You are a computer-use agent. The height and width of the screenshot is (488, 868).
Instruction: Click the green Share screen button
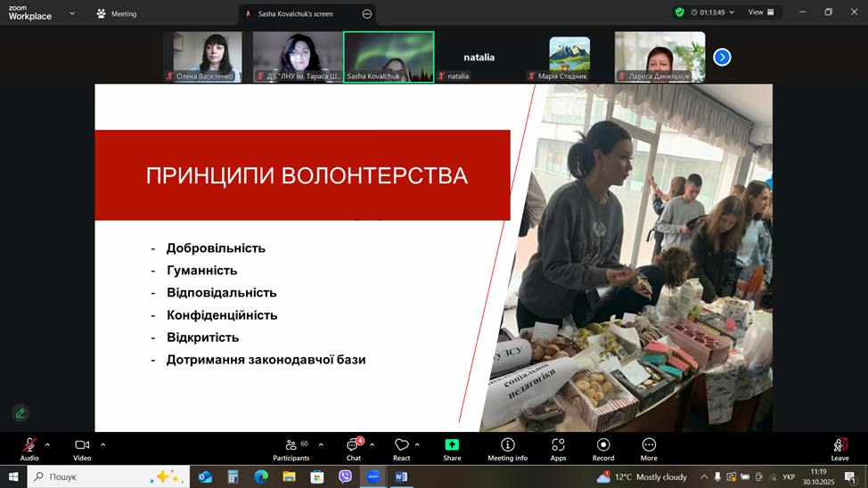click(x=452, y=449)
